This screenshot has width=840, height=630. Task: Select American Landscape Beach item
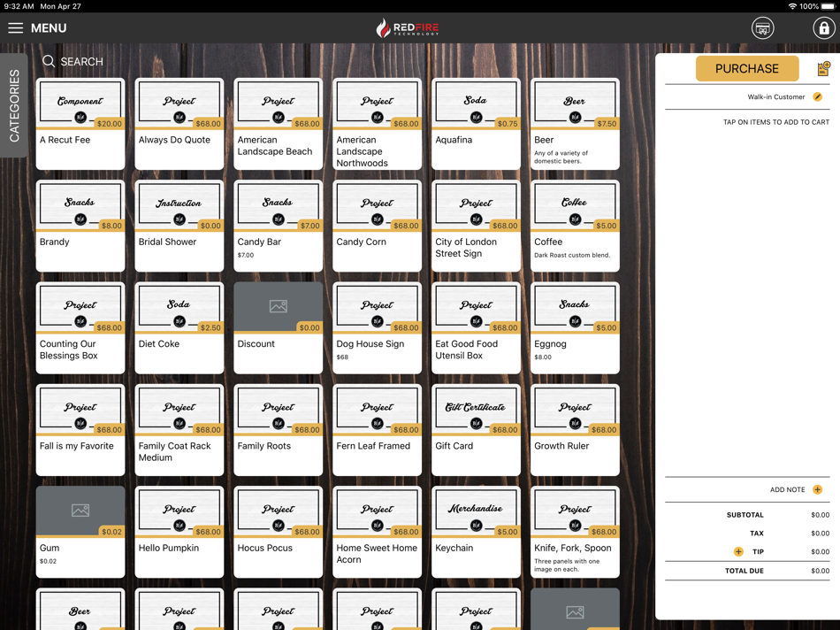click(278, 124)
